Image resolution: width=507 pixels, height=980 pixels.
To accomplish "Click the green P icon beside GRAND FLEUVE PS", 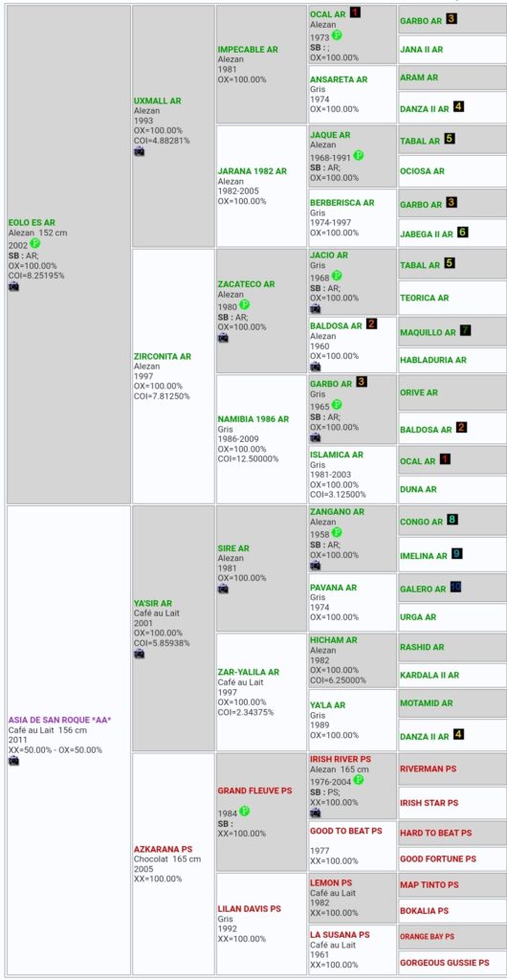I will [x=245, y=812].
